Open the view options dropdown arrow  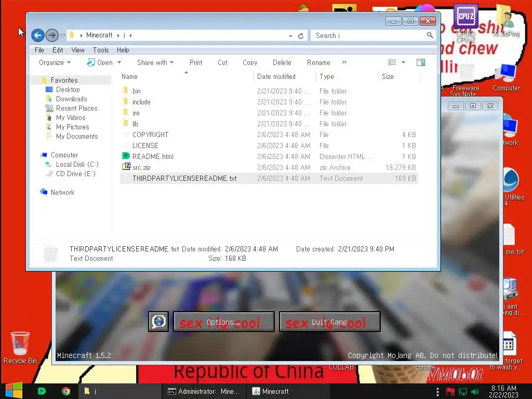click(403, 62)
